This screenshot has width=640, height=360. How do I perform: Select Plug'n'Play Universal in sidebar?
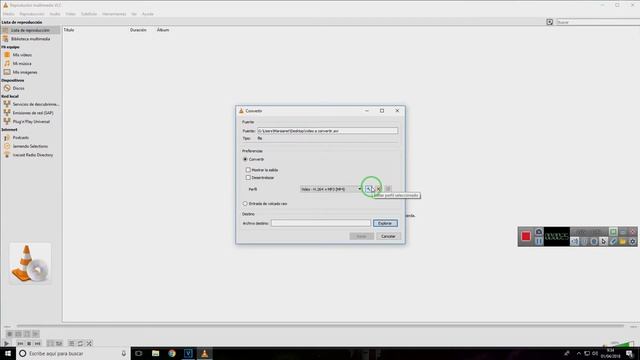31,122
